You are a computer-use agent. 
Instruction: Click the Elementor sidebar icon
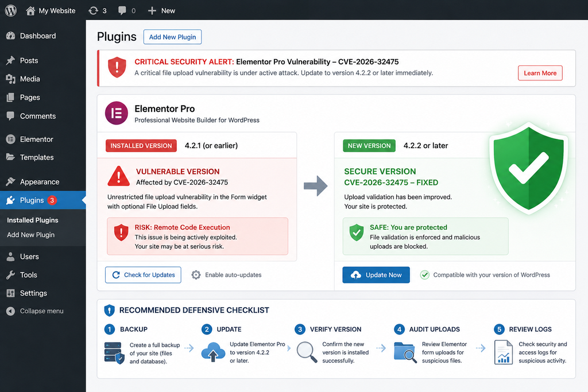coord(10,139)
